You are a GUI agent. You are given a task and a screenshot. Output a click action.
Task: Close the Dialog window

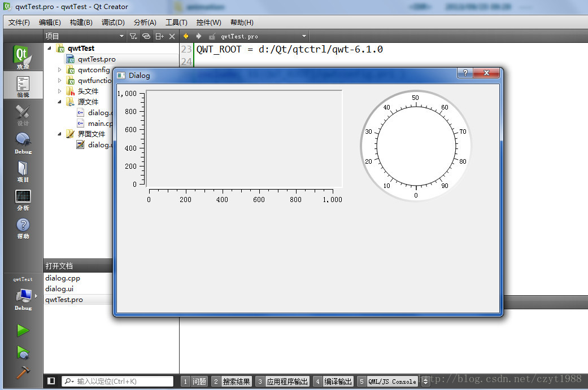coord(487,73)
